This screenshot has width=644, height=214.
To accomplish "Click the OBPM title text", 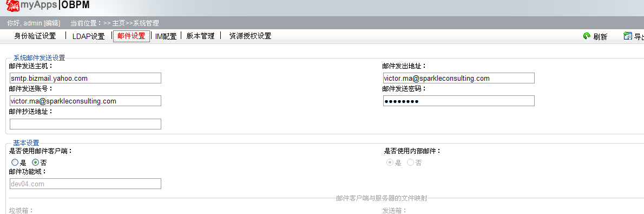I will click(75, 5).
